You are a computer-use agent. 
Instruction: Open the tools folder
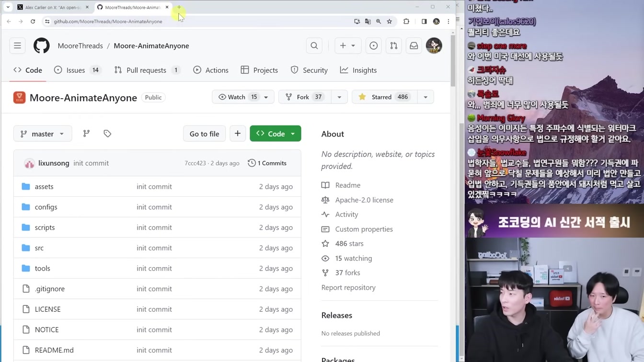(43, 269)
